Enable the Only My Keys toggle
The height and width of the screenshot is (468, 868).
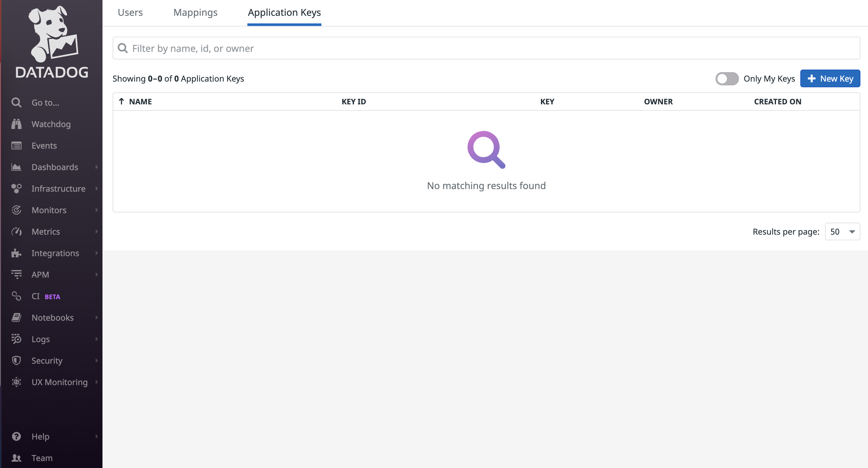727,78
